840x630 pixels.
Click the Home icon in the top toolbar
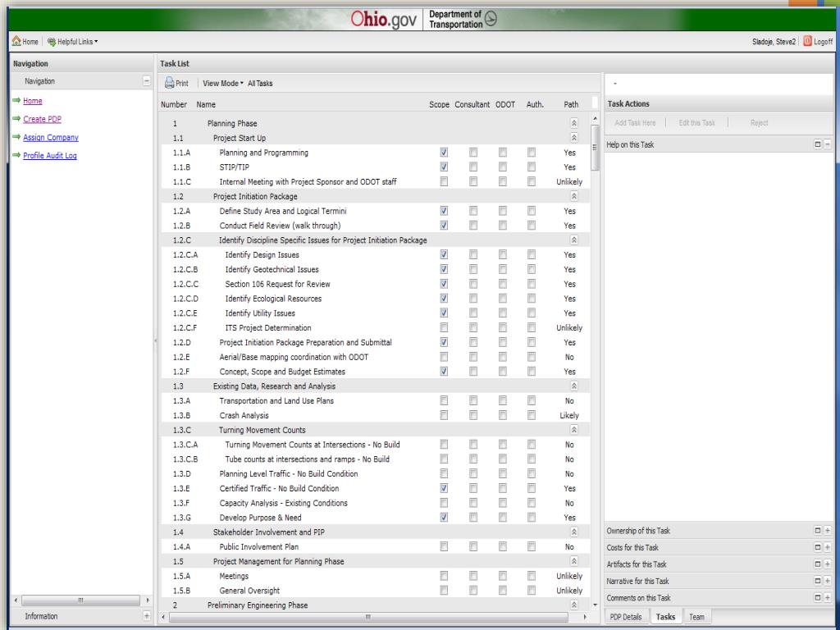(x=16, y=41)
